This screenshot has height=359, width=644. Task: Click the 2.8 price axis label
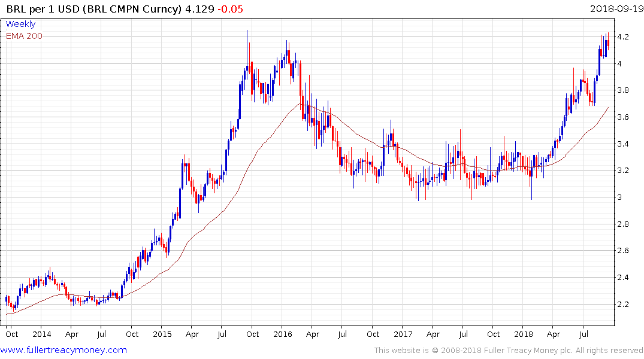pos(623,224)
